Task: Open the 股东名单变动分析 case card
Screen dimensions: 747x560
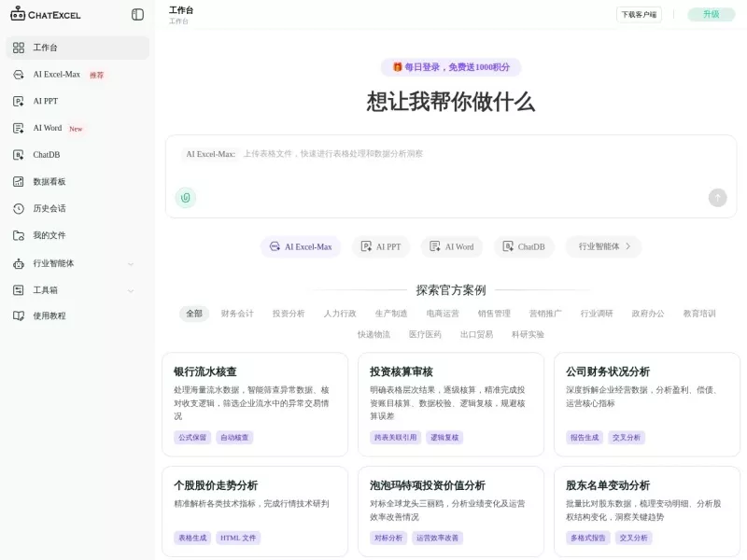Action: pyautogui.click(x=647, y=511)
